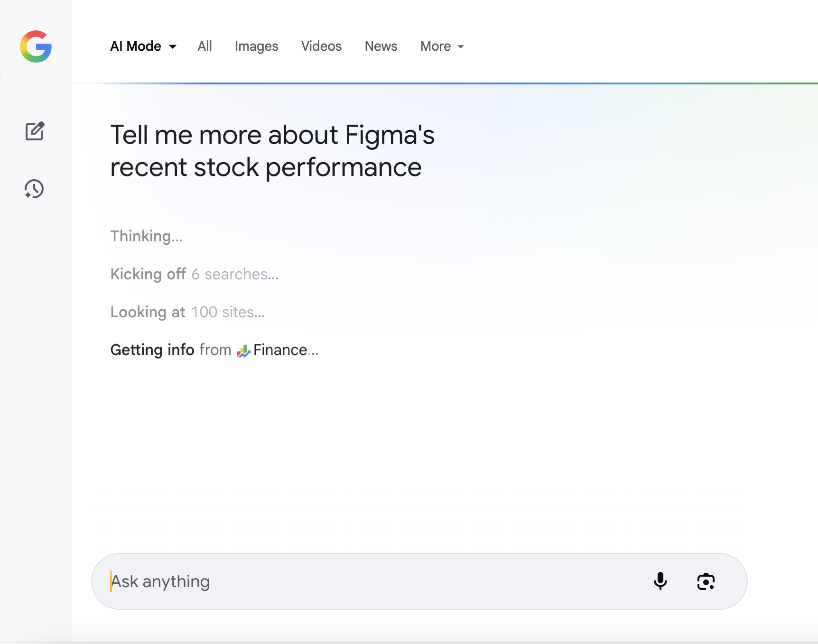Click the Finance source link
Image resolution: width=818 pixels, height=644 pixels.
(280, 350)
